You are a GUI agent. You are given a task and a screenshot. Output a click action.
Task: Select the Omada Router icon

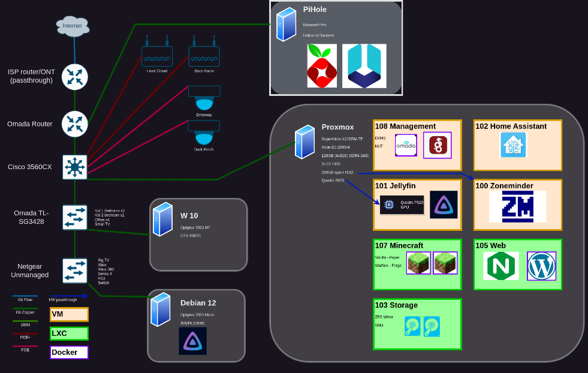pos(75,124)
